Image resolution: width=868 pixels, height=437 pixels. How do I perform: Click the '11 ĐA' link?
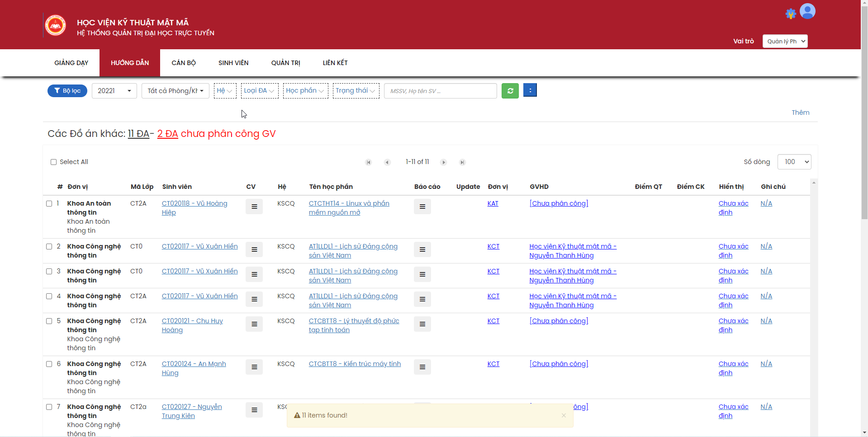[x=138, y=134]
